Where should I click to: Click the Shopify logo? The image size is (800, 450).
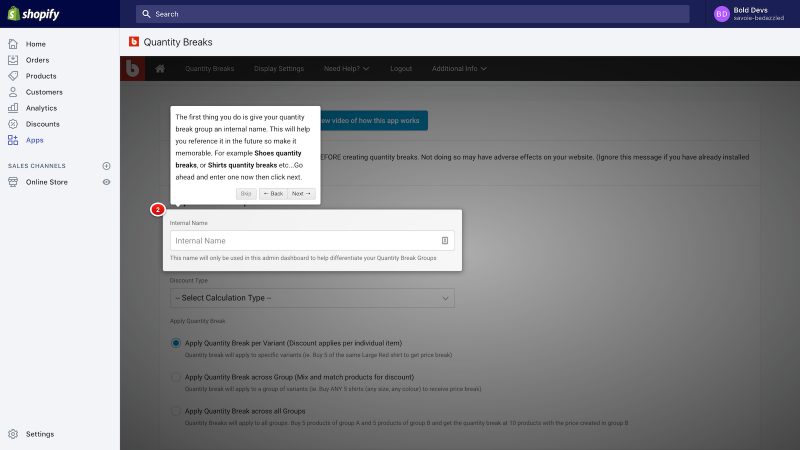tap(34, 14)
